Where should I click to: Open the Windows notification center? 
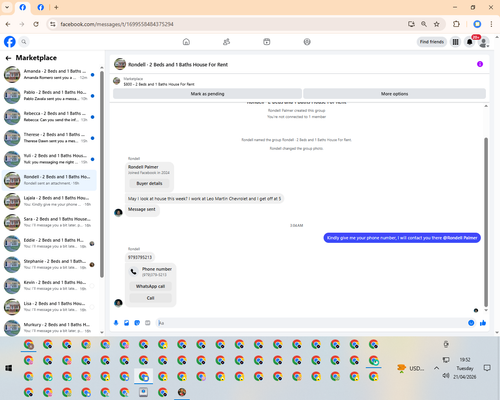coord(487,368)
